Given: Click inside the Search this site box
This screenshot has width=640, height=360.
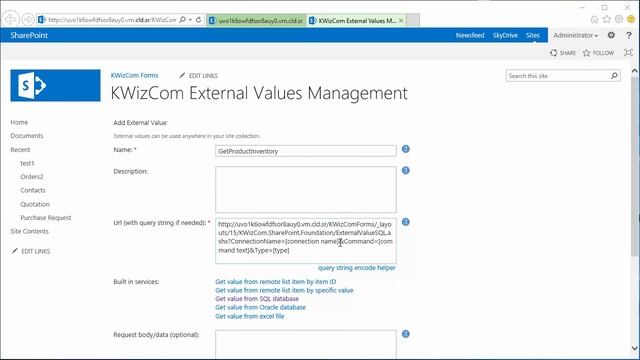Looking at the screenshot, I should pyautogui.click(x=557, y=76).
